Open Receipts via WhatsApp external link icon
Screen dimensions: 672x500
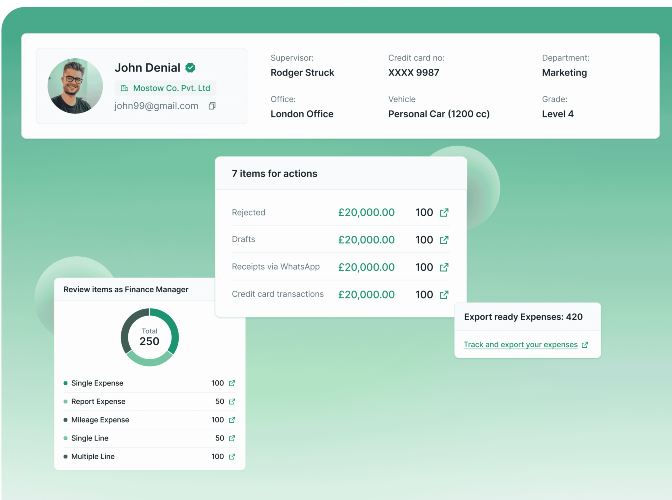pos(444,267)
